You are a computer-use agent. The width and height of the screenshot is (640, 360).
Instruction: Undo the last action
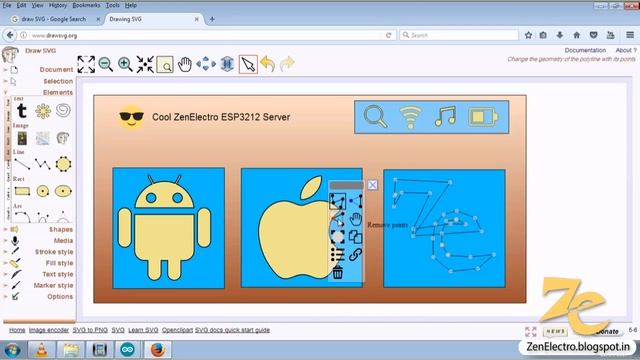tap(268, 64)
